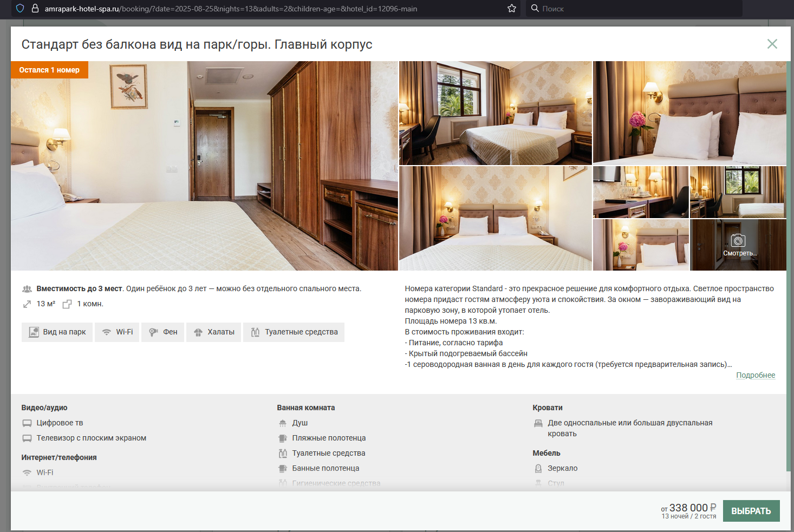Click the guests capacity people icon
The width and height of the screenshot is (794, 532).
click(27, 289)
